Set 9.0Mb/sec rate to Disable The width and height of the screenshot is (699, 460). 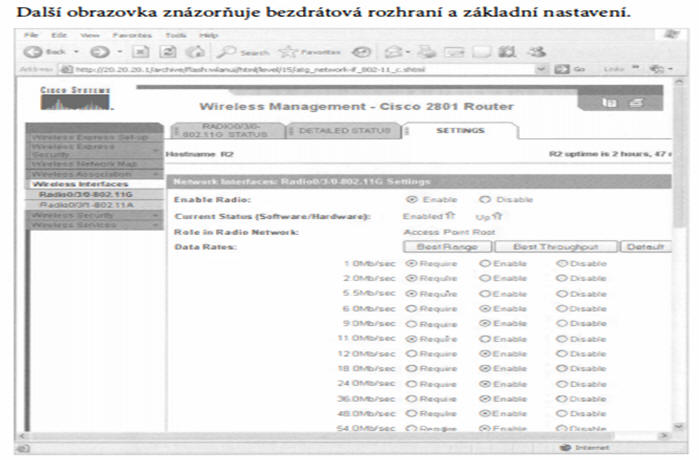tap(562, 324)
